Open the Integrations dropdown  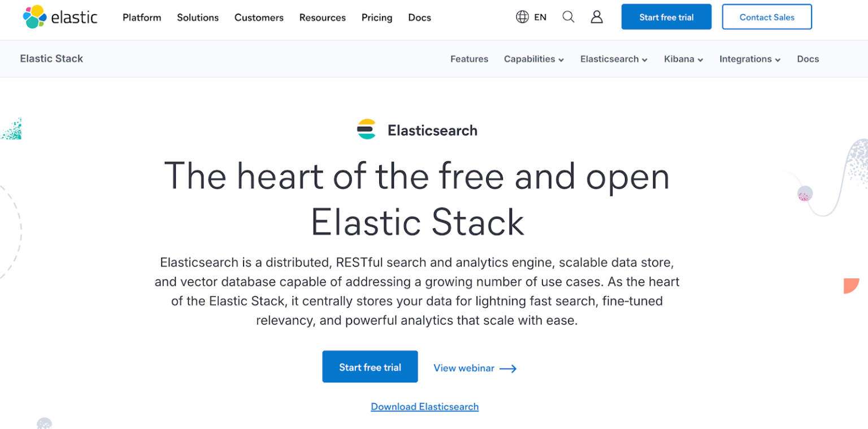(x=750, y=59)
